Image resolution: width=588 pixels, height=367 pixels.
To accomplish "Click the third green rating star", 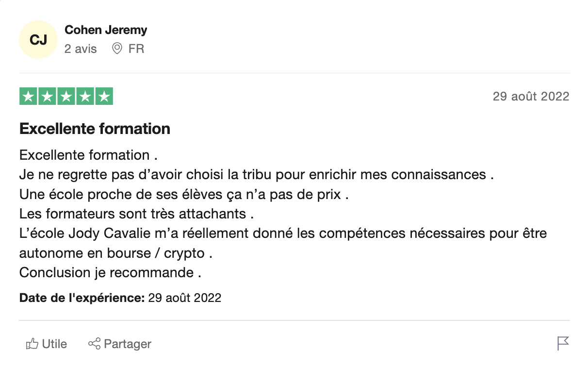I will 66,97.
